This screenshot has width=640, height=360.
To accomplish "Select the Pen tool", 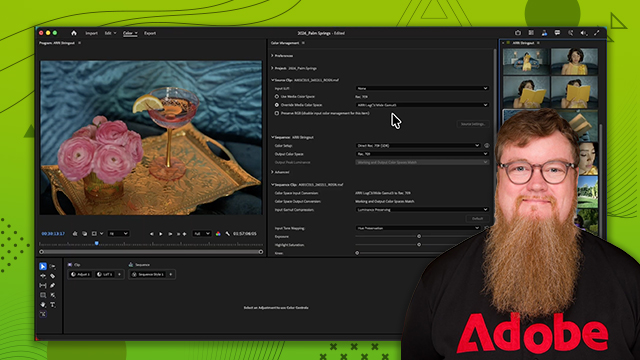I will [53, 285].
